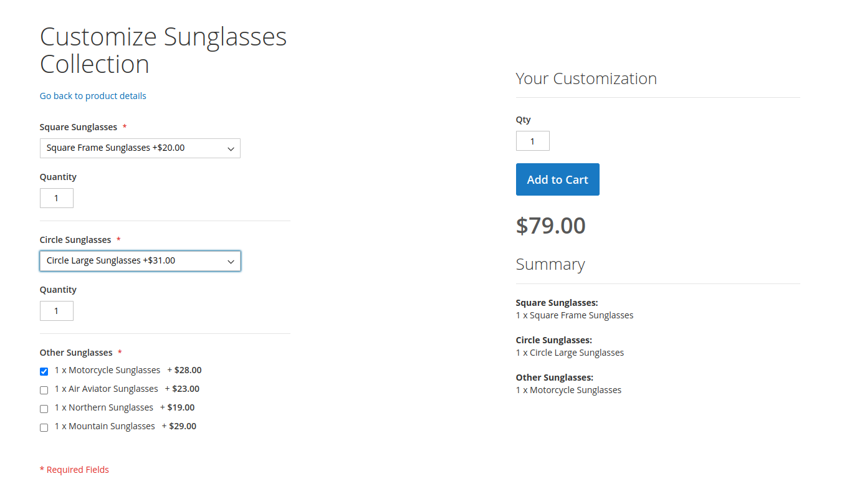The height and width of the screenshot is (504, 852).
Task: Click the $79.00 total price
Action: click(550, 226)
